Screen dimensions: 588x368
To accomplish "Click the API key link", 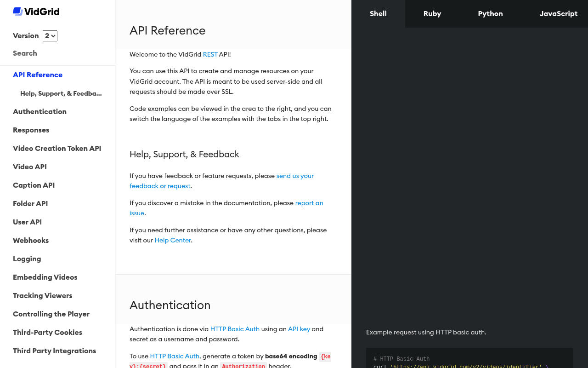I will point(299,329).
